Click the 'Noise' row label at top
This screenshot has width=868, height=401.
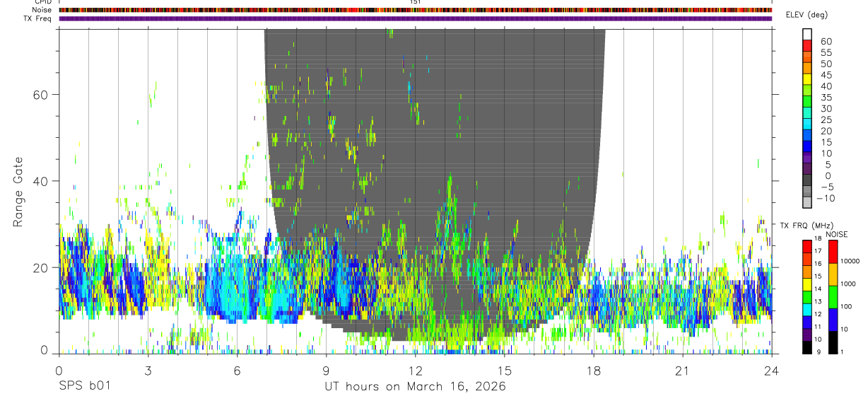click(43, 10)
